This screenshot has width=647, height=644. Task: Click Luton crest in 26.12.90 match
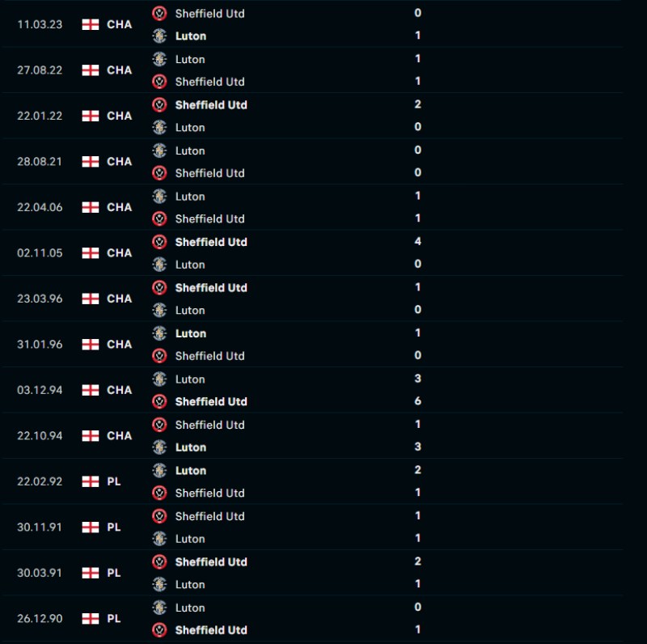(x=159, y=608)
